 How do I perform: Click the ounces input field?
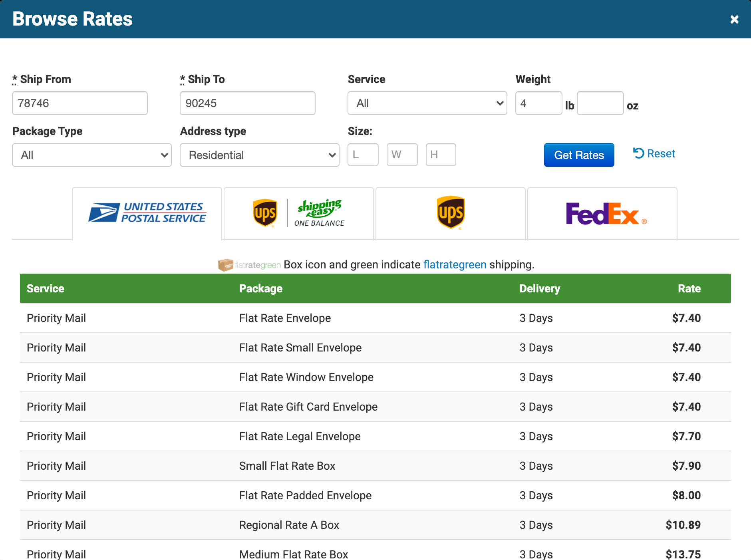click(x=600, y=103)
